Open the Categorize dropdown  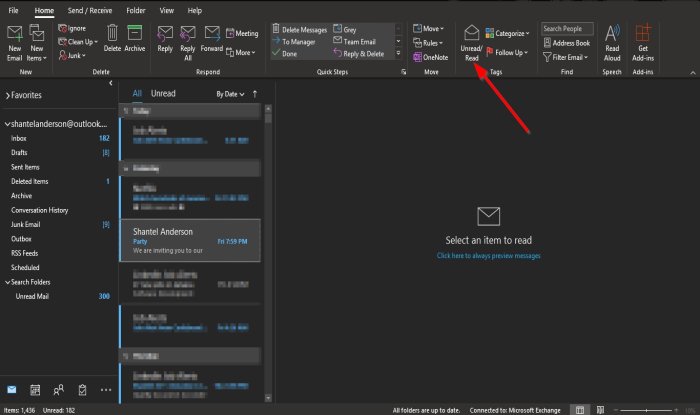pos(508,33)
